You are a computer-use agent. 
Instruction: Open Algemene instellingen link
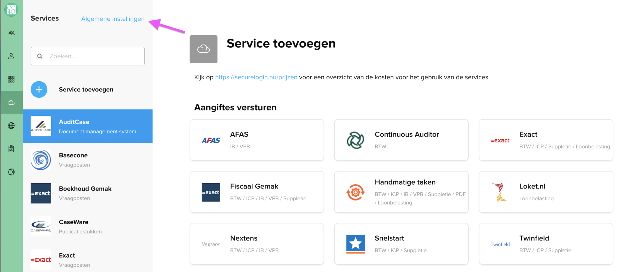113,19
